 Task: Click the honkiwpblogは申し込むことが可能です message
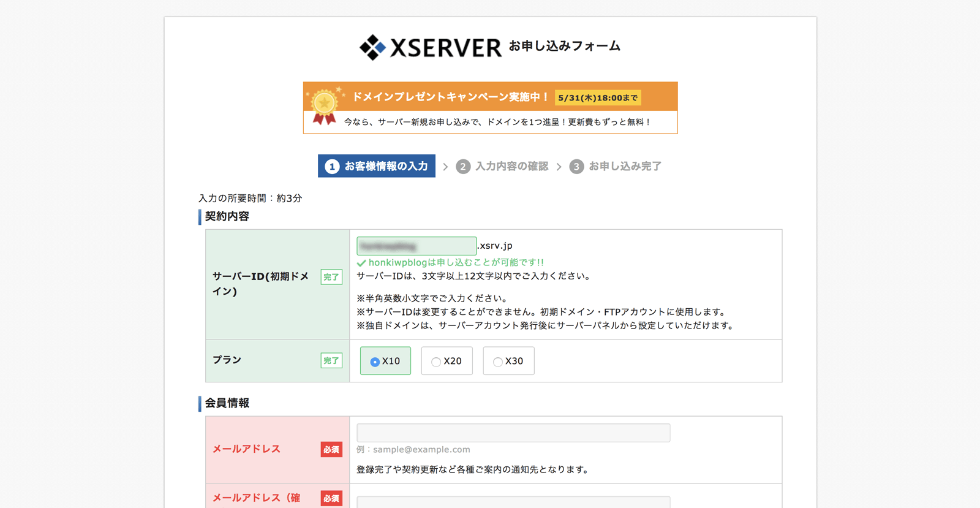click(x=456, y=262)
